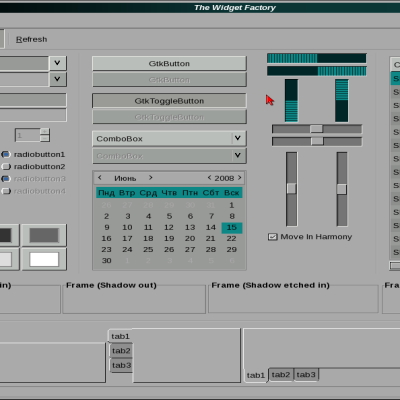Select radiobutton2
Screen dimensions: 400x400
click(33, 166)
